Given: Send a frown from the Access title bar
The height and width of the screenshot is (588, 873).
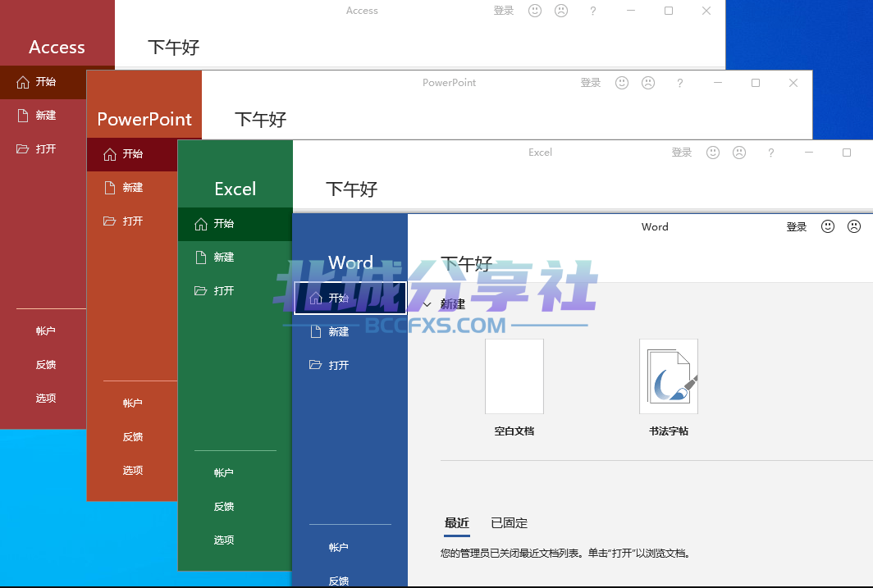Looking at the screenshot, I should [561, 11].
